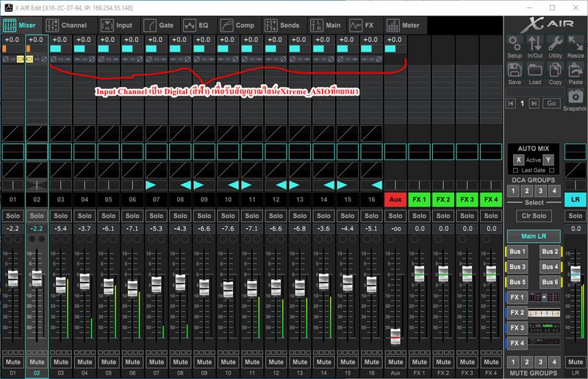The width and height of the screenshot is (588, 379).
Task: Click channel 01 gate curve display
Action: click(x=12, y=134)
